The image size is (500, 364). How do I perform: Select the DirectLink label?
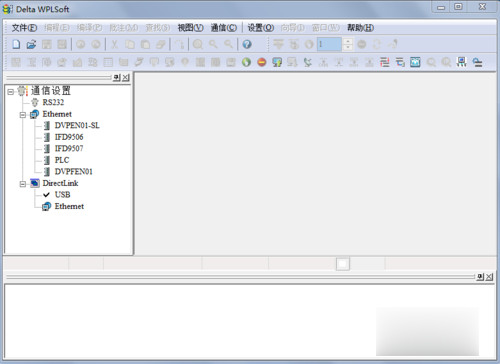coord(60,183)
